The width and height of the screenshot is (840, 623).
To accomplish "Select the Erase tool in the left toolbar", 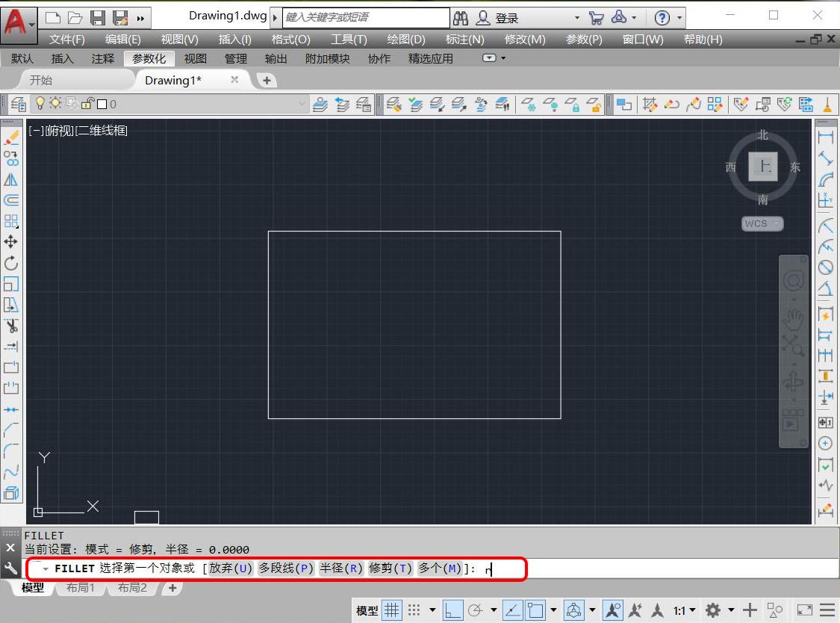I will [x=11, y=137].
